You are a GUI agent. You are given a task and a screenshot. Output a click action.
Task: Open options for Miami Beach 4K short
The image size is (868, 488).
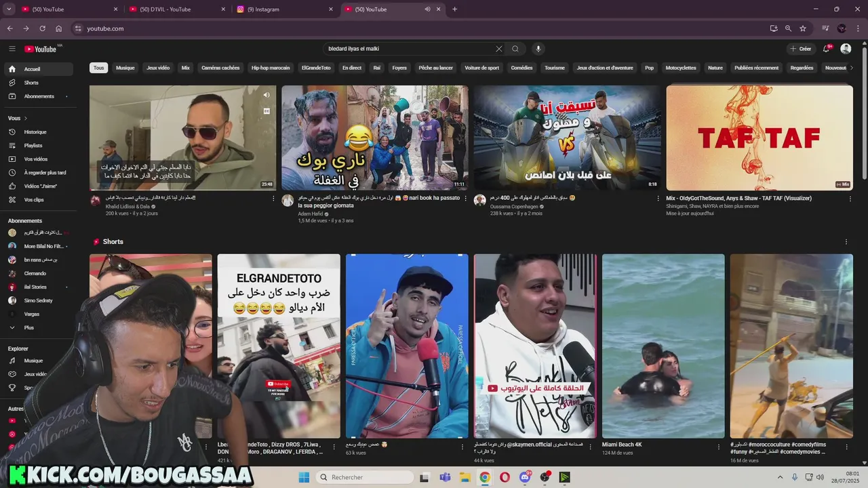[718, 447]
